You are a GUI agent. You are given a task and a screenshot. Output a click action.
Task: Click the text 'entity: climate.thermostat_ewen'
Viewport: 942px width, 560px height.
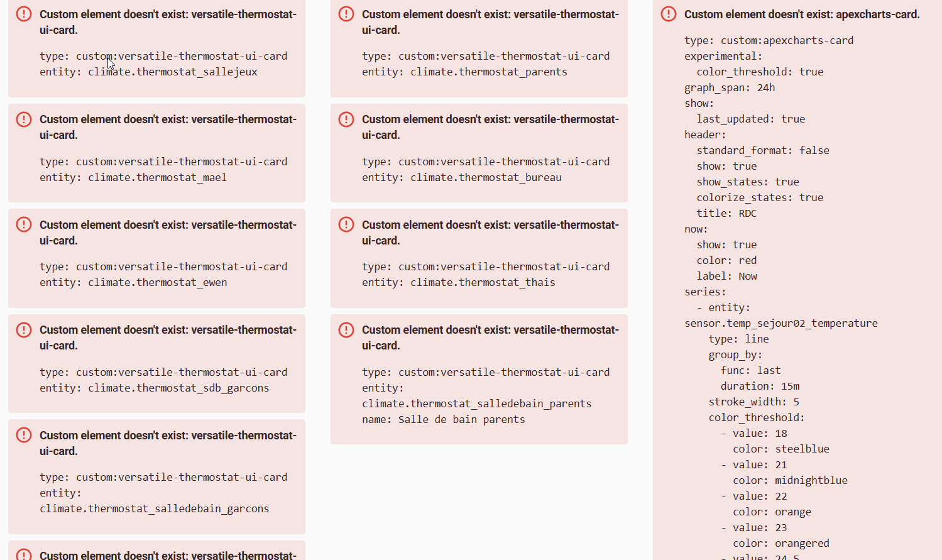click(x=133, y=282)
